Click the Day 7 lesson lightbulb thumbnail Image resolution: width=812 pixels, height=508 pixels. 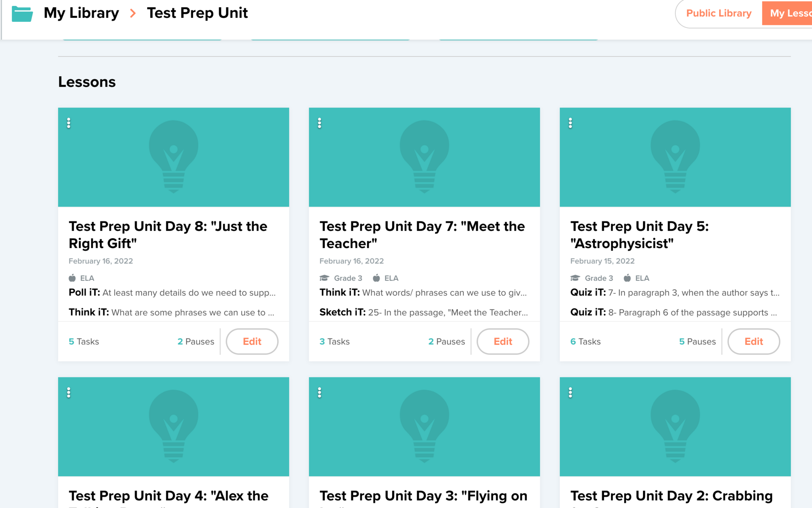point(424,157)
